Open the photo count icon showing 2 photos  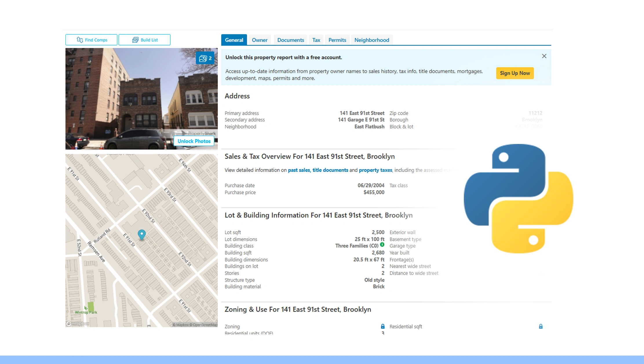[205, 58]
